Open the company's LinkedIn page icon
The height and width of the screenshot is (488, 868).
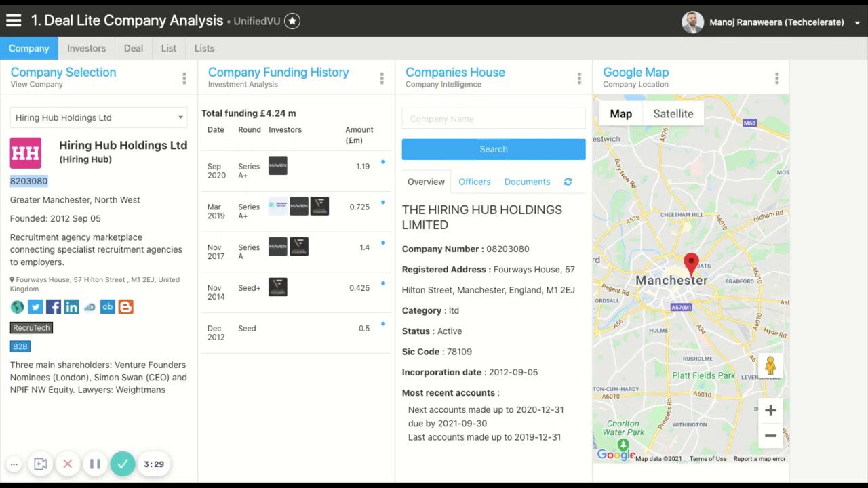[x=71, y=307]
